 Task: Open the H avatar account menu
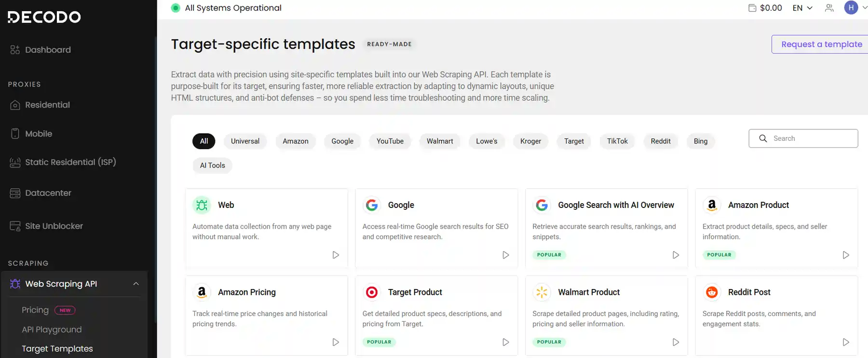click(851, 8)
